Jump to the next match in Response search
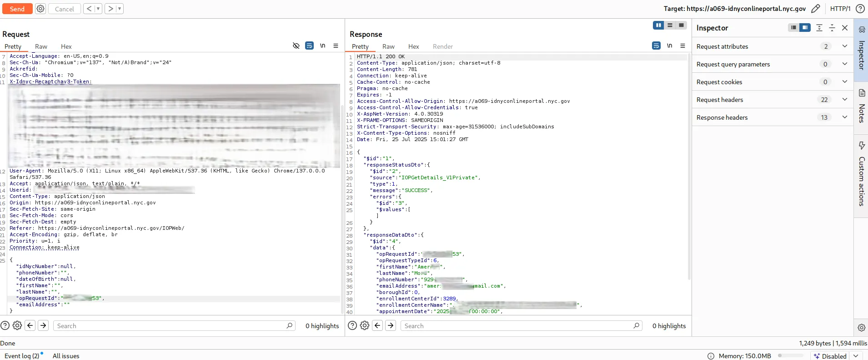868x360 pixels. pos(391,325)
